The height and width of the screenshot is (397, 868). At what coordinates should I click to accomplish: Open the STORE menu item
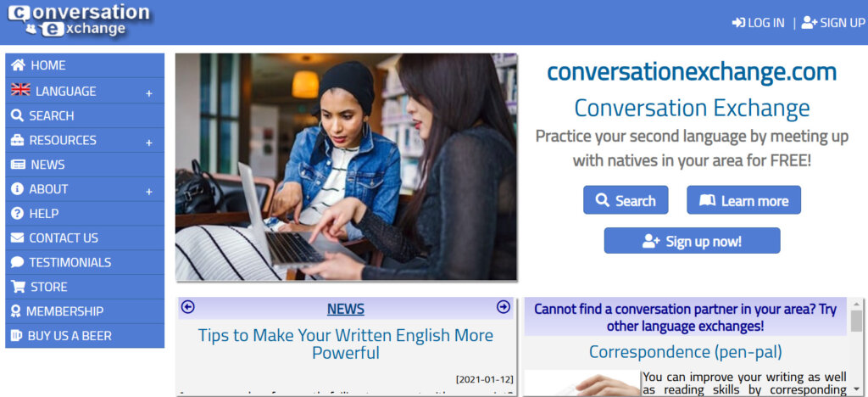(85, 286)
